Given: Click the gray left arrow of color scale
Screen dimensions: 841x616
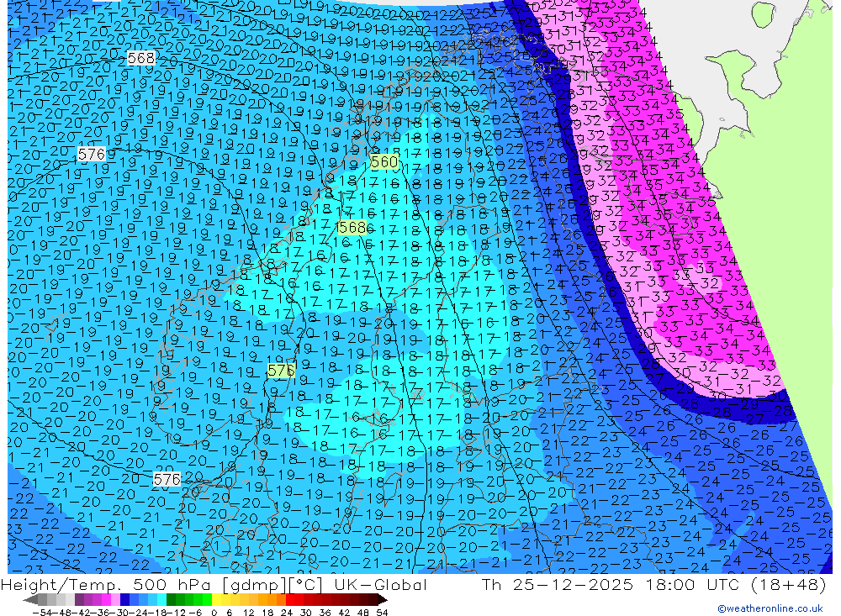Looking at the screenshot, I should (30, 600).
